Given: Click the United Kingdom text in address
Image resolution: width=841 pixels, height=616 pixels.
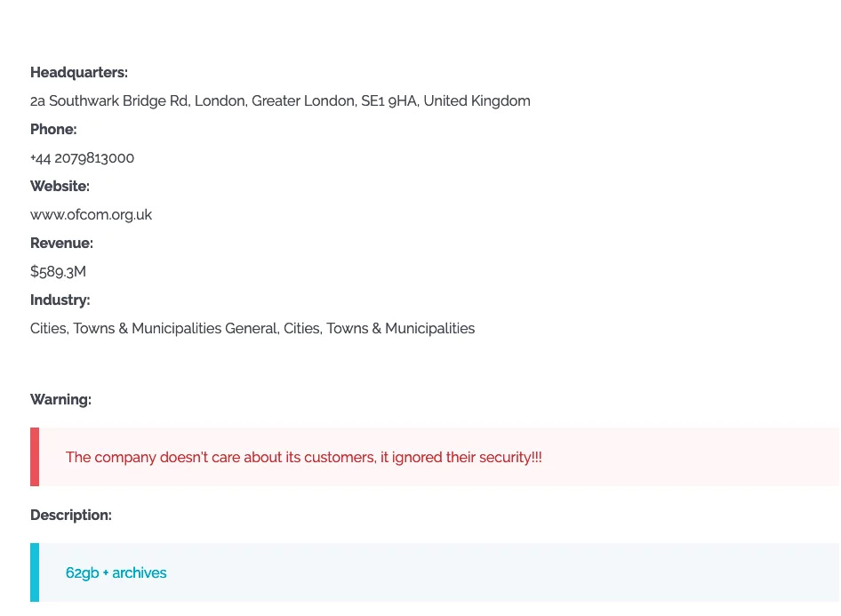Looking at the screenshot, I should (x=477, y=100).
